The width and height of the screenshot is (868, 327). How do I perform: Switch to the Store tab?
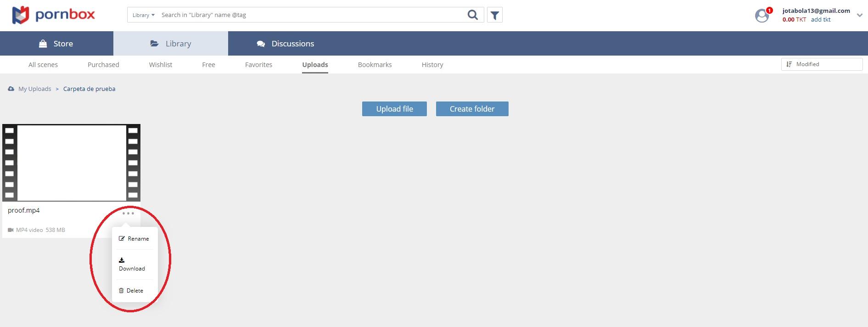click(56, 44)
